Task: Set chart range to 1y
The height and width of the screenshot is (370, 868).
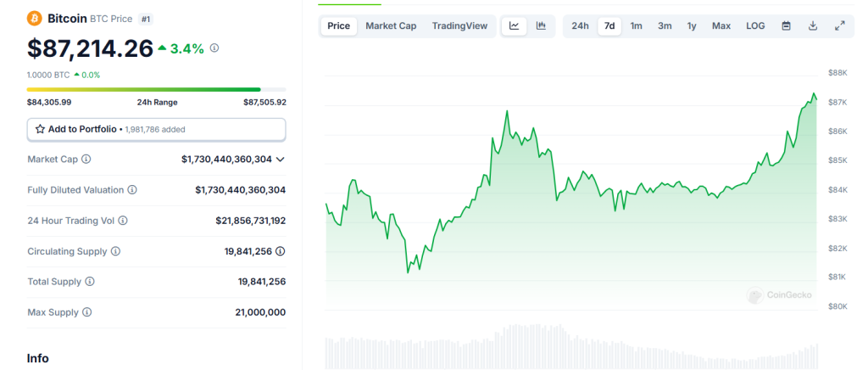Action: coord(692,26)
